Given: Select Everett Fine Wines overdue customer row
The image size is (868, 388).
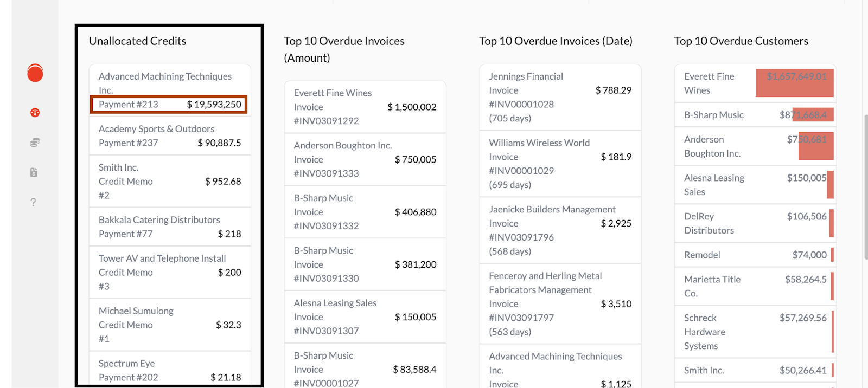Looking at the screenshot, I should point(755,83).
